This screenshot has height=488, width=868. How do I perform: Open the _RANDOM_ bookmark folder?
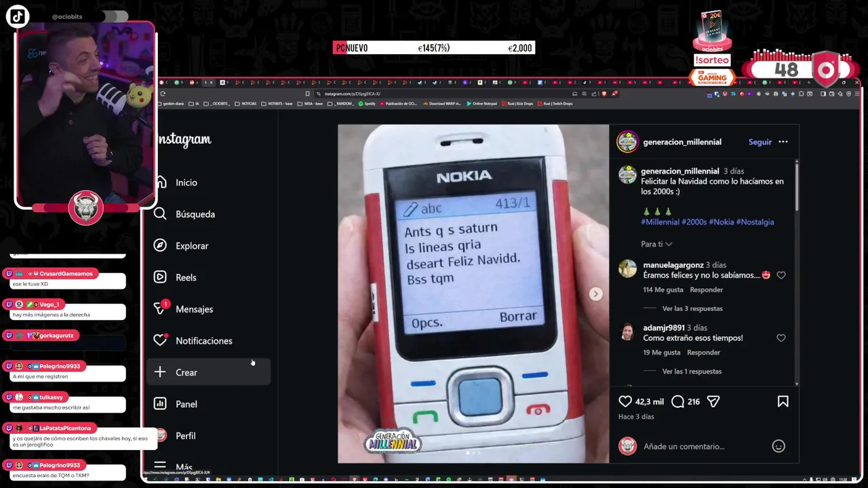(x=341, y=104)
